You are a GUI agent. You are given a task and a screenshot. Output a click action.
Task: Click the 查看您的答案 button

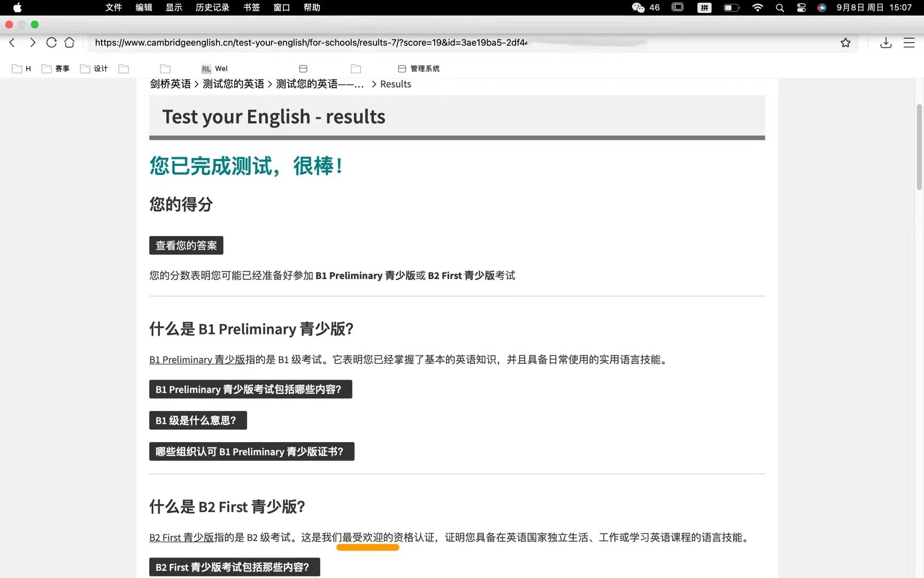(186, 246)
